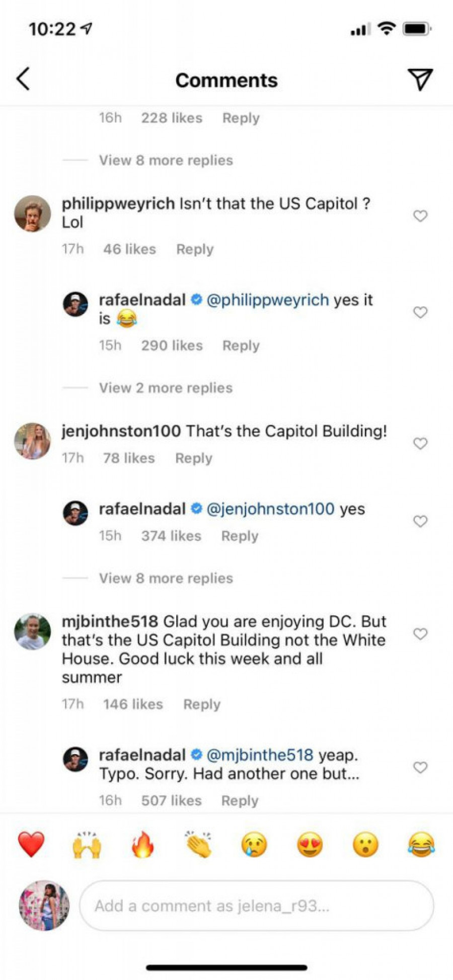Tap the fire quick emoji
This screenshot has height=980, width=453.
(x=142, y=844)
